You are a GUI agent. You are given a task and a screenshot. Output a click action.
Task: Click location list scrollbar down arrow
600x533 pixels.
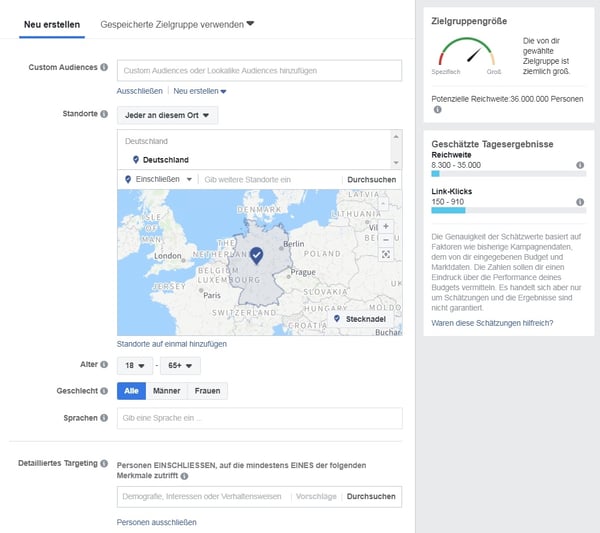point(396,163)
